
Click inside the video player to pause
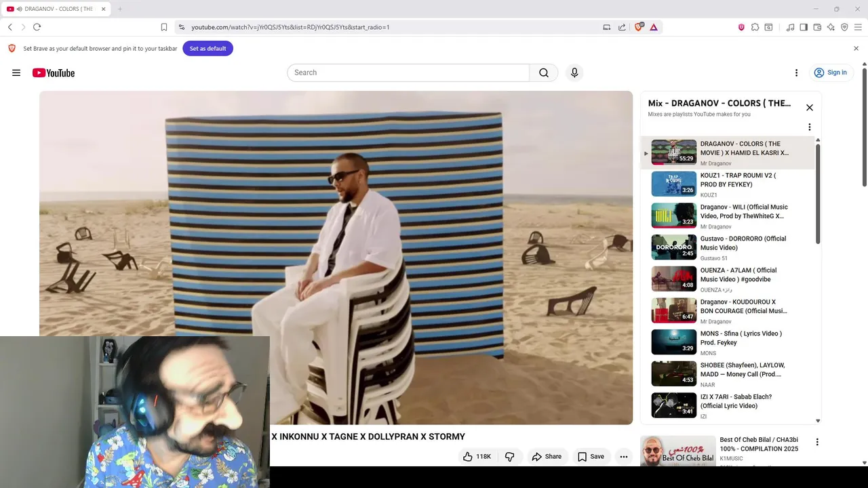(x=336, y=258)
